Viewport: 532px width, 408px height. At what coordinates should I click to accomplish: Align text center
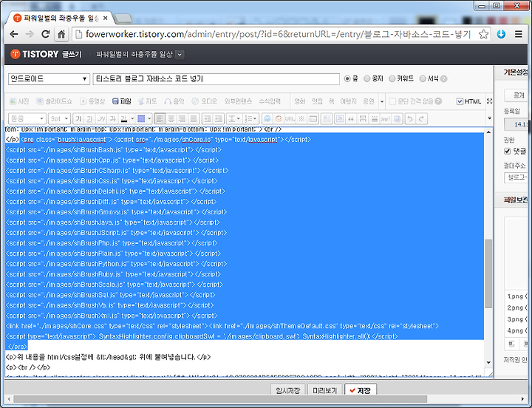pyautogui.click(x=171, y=119)
